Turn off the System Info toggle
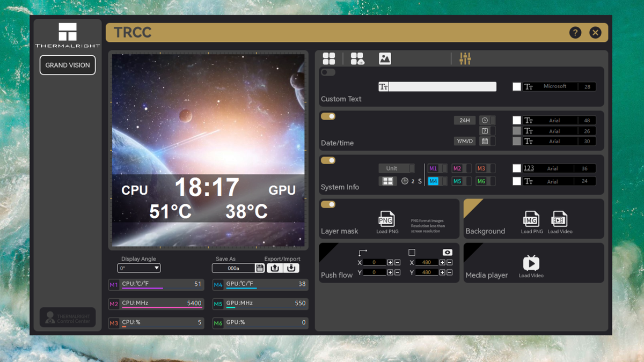This screenshot has height=362, width=644. [x=328, y=160]
